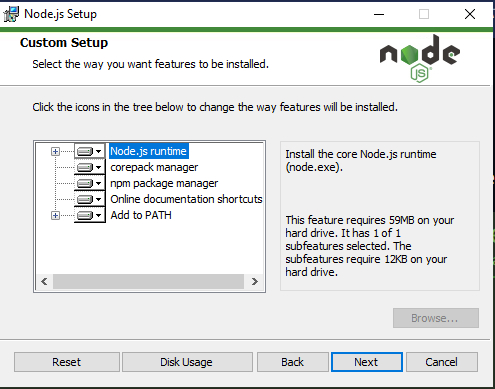The image size is (495, 389).
Task: Click the Node.js Setup installer icon in title bar
Action: click(x=11, y=14)
